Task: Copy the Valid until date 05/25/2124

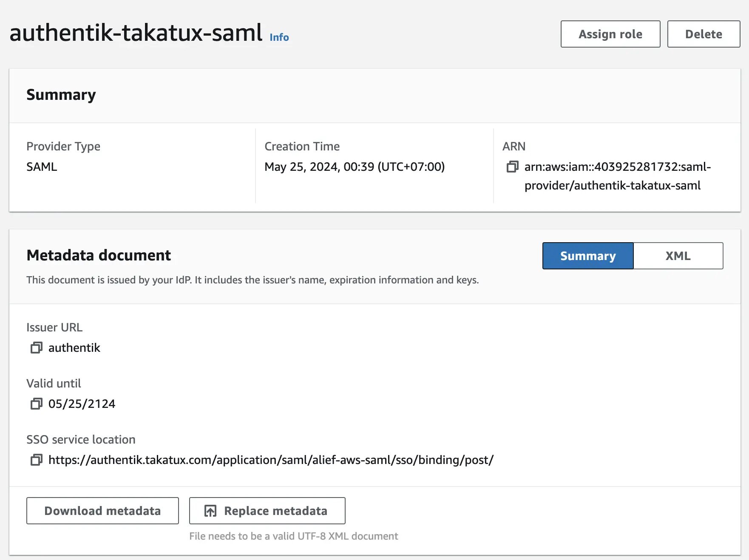Action: click(37, 404)
